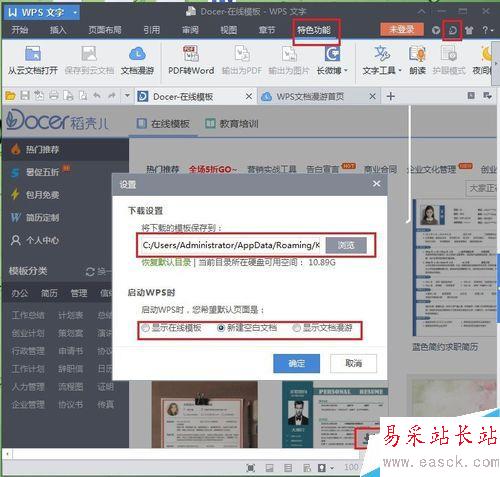500x477 pixels.
Task: Select the 简历 category tab in sidebar
Action: tap(49, 293)
